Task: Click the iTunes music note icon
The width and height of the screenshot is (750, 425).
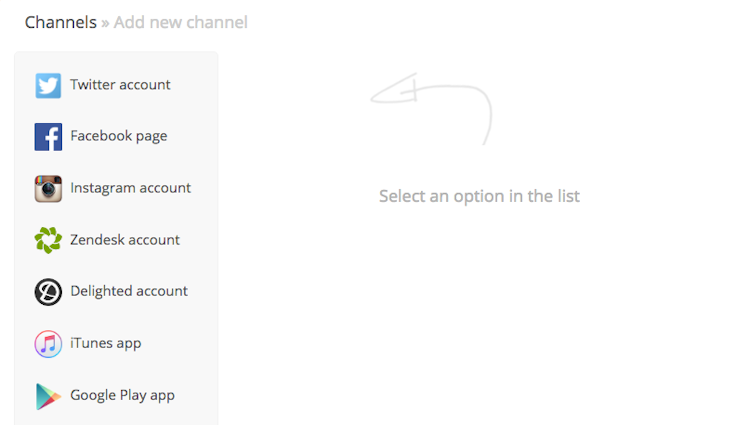Action: pyautogui.click(x=48, y=344)
